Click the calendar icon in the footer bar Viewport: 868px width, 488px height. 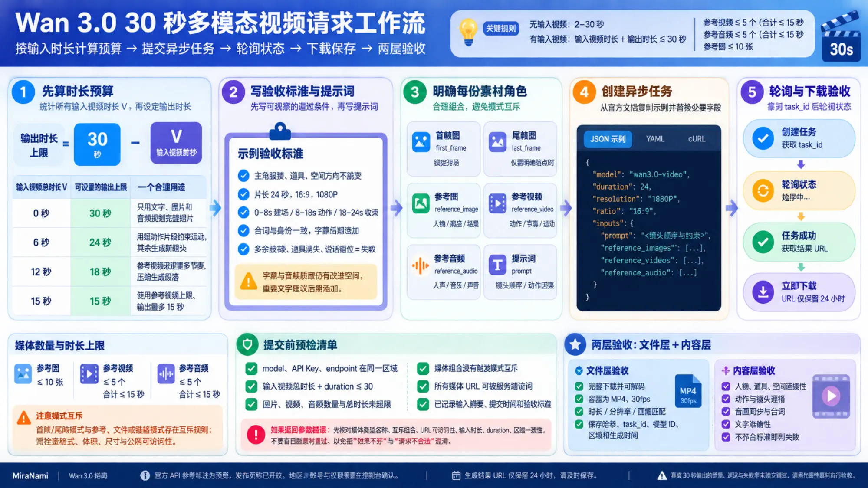pos(456,475)
